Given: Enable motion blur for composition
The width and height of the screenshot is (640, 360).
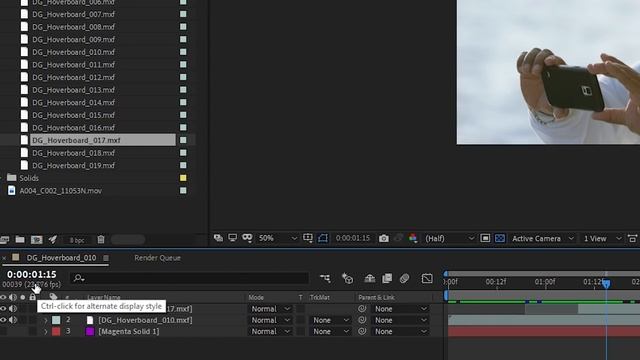Looking at the screenshot, I should (404, 278).
